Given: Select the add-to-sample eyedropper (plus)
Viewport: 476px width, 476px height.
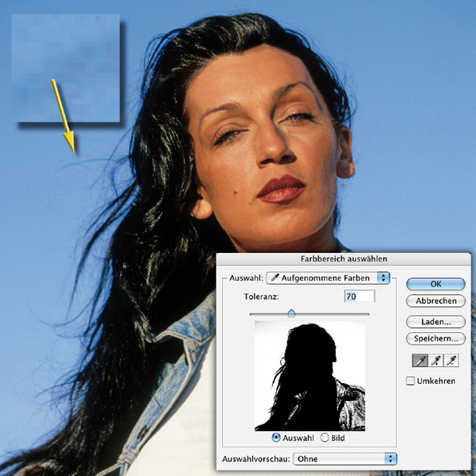Looking at the screenshot, I should 436,361.
